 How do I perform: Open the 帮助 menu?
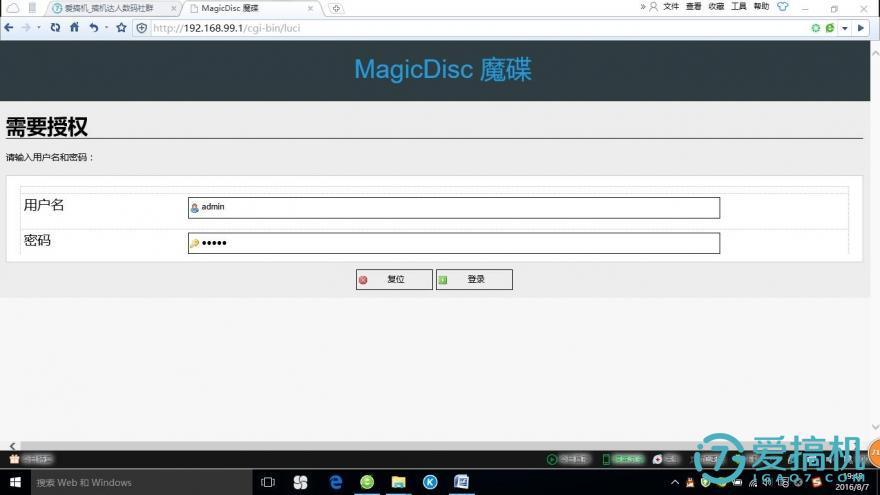(762, 7)
